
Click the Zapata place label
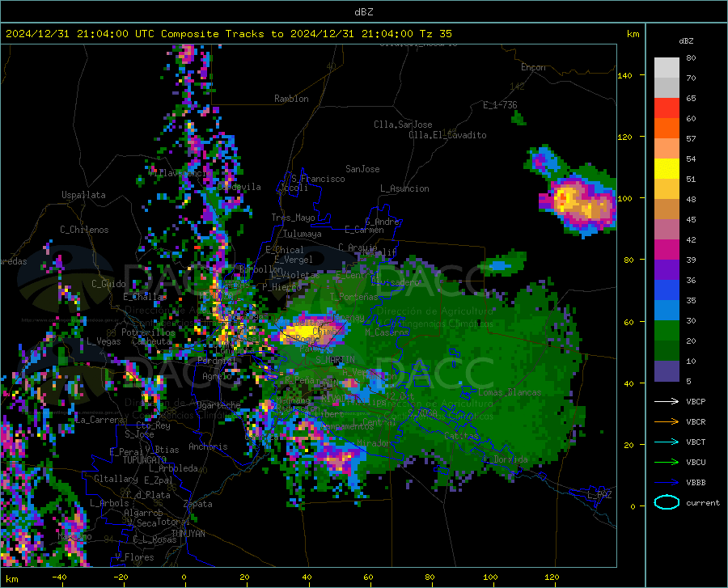(x=198, y=504)
